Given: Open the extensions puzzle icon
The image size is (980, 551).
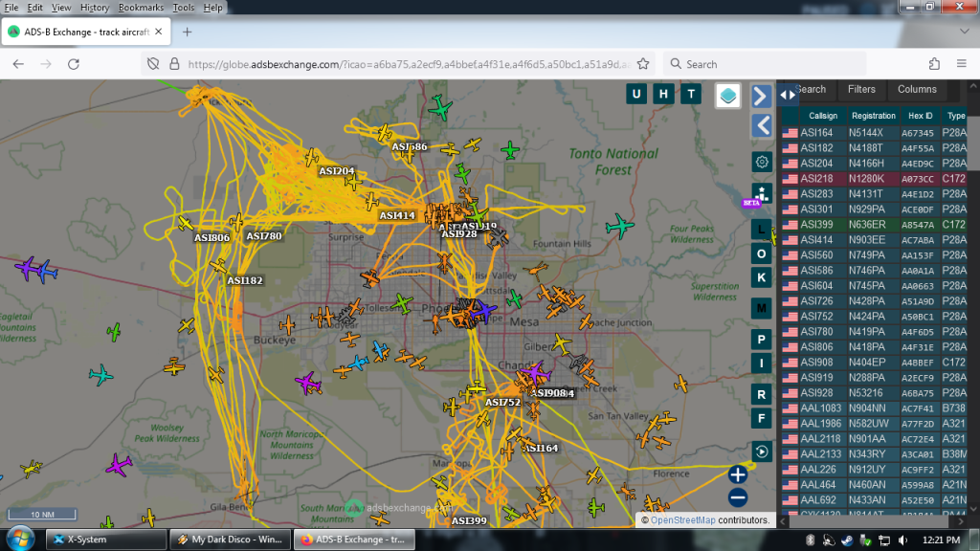Looking at the screenshot, I should point(934,64).
